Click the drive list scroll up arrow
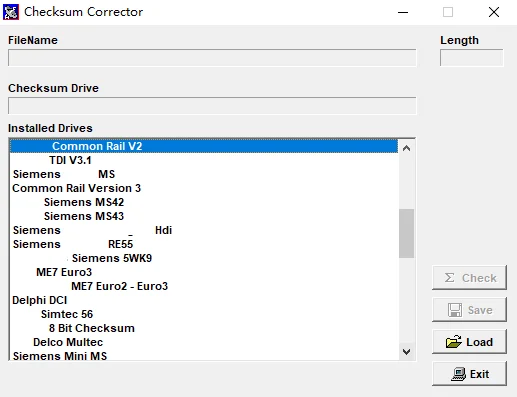The image size is (517, 397). click(406, 148)
